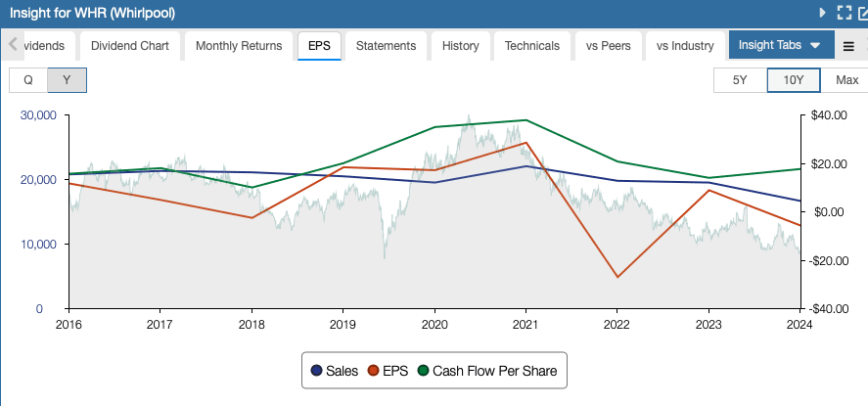This screenshot has height=406, width=868.
Task: Go to the Statements tab
Action: [386, 46]
